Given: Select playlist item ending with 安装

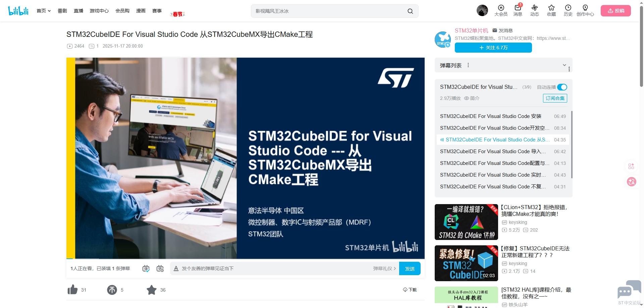Looking at the screenshot, I should 503,116.
